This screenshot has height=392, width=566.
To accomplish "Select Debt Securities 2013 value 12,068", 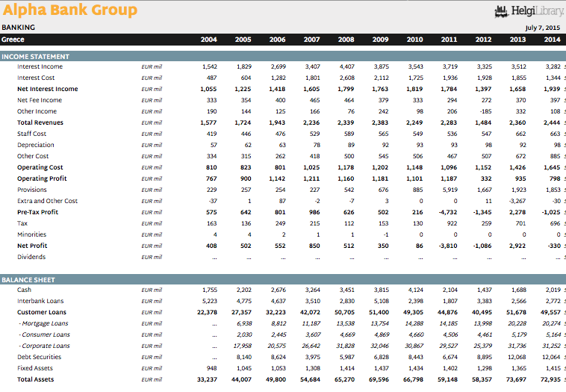I will (x=517, y=357).
